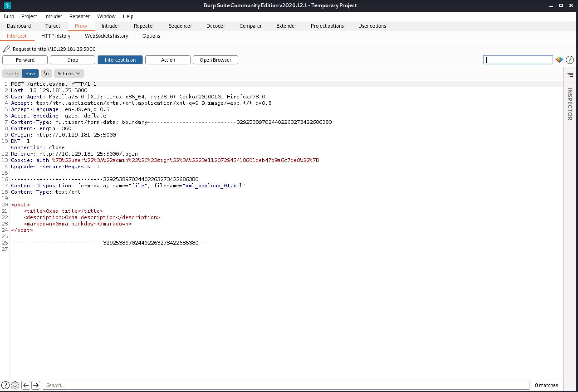Switch to Raw view
The width and height of the screenshot is (578, 392).
pos(30,74)
